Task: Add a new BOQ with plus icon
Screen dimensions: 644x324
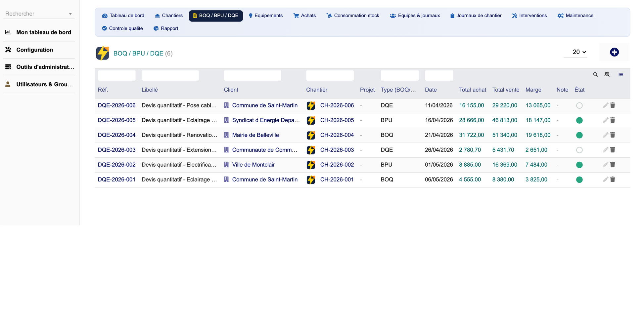Action: [614, 52]
